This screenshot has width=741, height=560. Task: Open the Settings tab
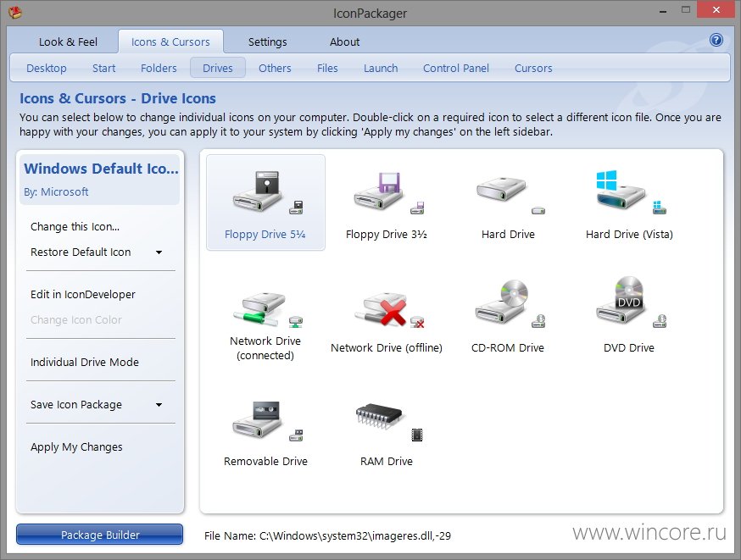coord(267,42)
